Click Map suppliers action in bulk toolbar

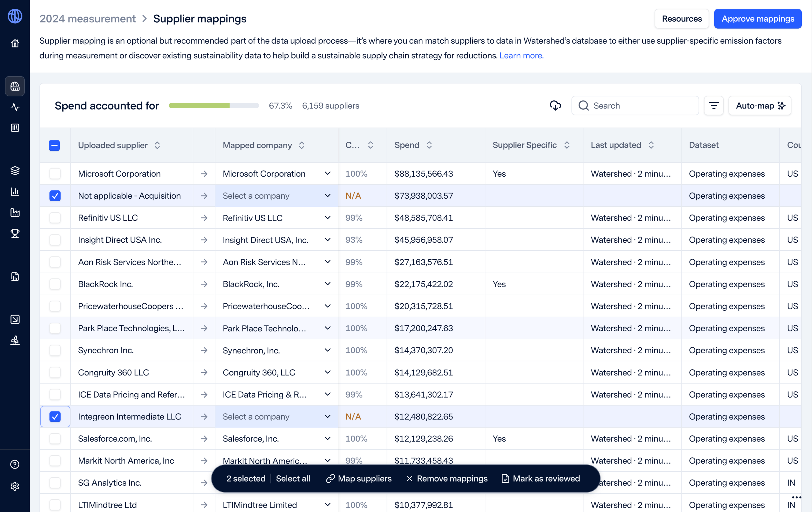[x=359, y=478]
